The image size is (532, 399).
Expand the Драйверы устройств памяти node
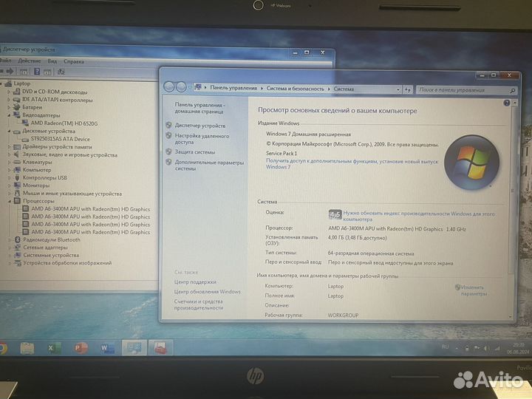coord(9,147)
